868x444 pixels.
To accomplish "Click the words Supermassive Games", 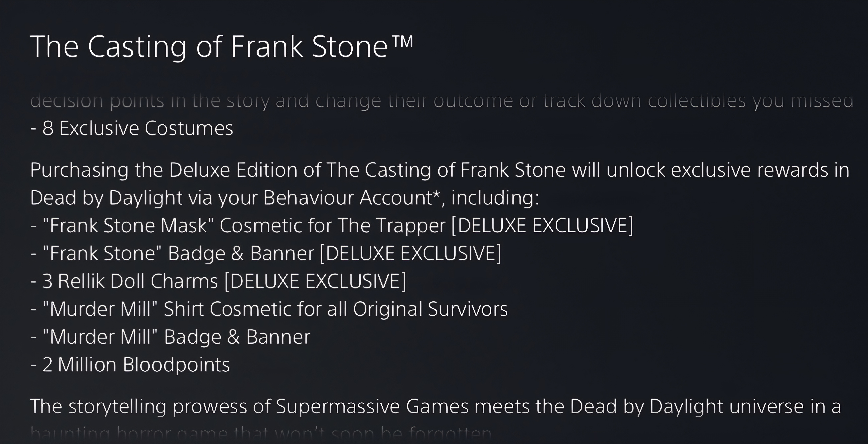I will pyautogui.click(x=372, y=407).
